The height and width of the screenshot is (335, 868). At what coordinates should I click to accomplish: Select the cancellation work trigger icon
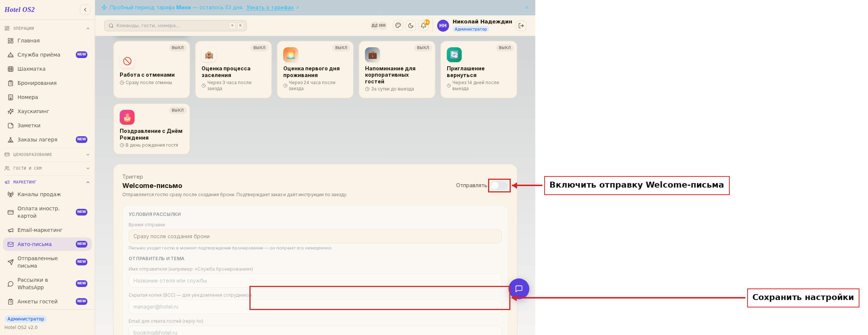point(127,61)
